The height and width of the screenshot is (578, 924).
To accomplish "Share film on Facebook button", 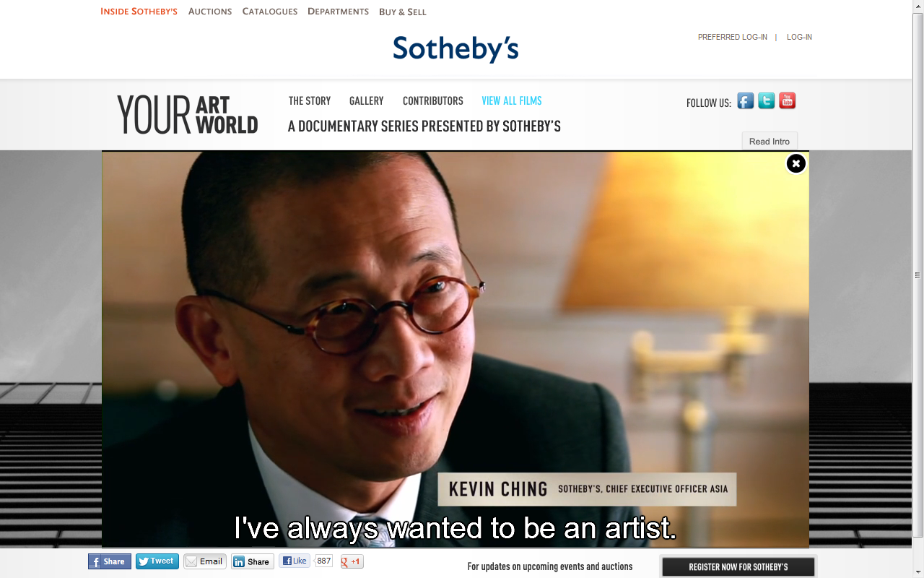I will pos(110,561).
